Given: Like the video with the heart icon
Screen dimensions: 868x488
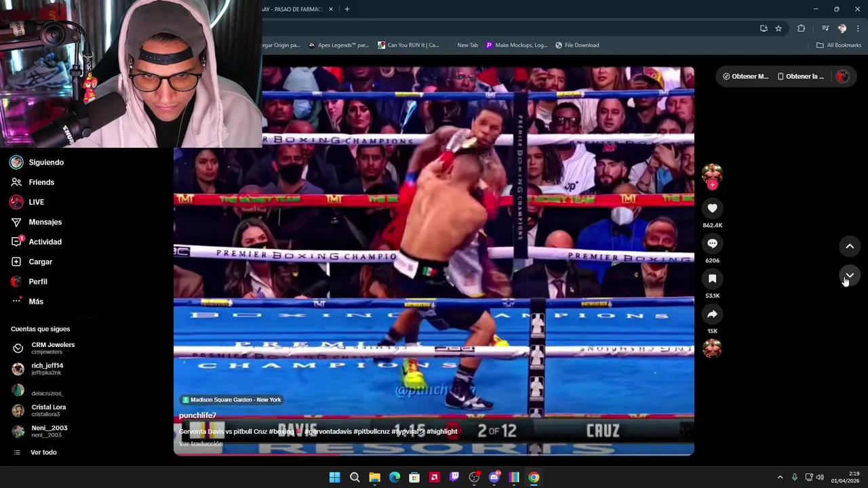Looking at the screenshot, I should (x=712, y=208).
